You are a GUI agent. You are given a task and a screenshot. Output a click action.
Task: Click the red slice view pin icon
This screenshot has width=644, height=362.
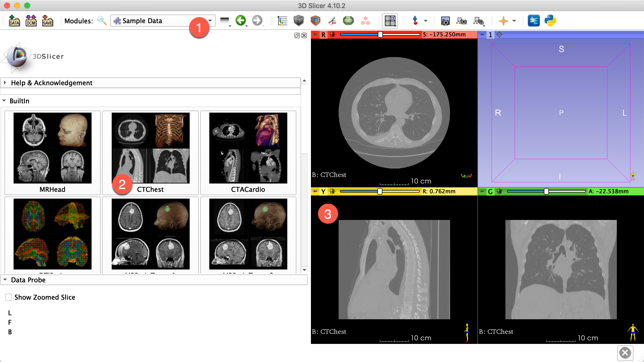click(x=315, y=34)
